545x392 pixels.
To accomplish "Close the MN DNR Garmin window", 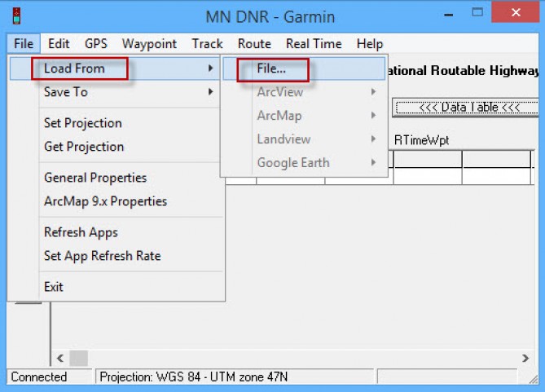I will (516, 12).
